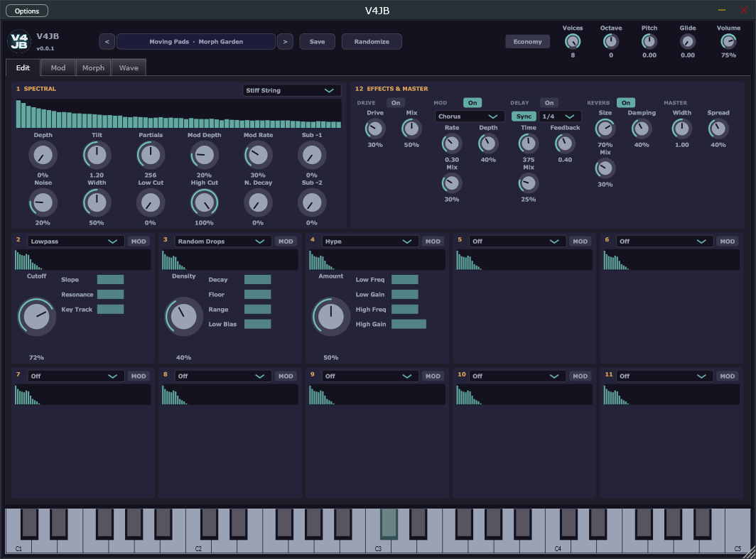Toggle the Mod effect On switch
The image size is (756, 559).
(472, 103)
